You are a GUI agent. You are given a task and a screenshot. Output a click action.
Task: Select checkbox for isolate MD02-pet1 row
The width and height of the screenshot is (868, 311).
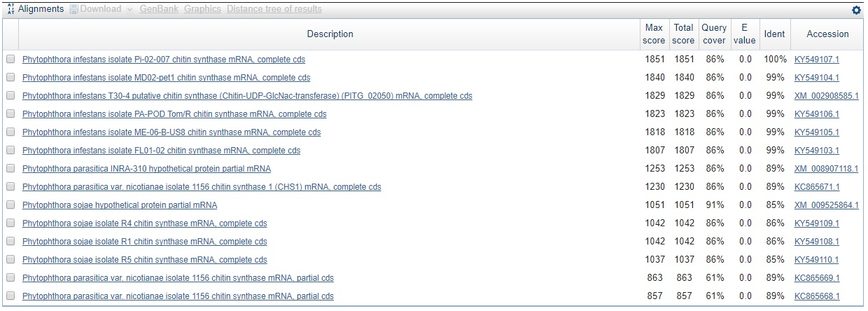pyautogui.click(x=10, y=78)
